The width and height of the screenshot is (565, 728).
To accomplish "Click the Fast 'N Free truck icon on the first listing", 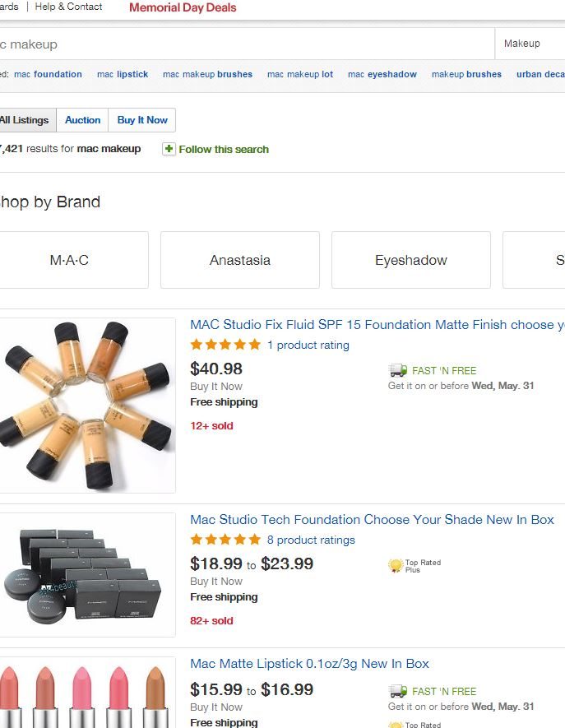I will 398,370.
